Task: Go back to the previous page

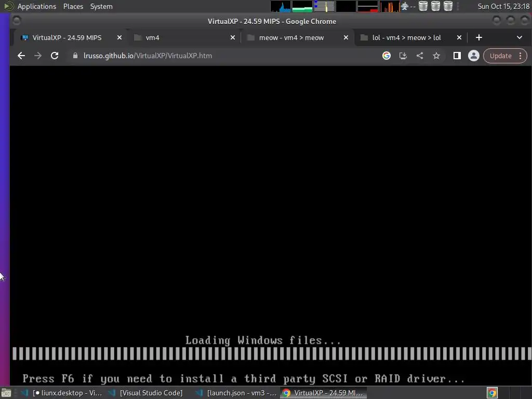Action: 21,56
